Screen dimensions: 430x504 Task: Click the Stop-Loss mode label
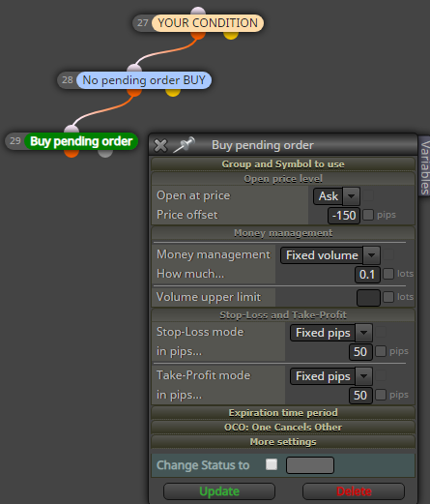pos(200,332)
